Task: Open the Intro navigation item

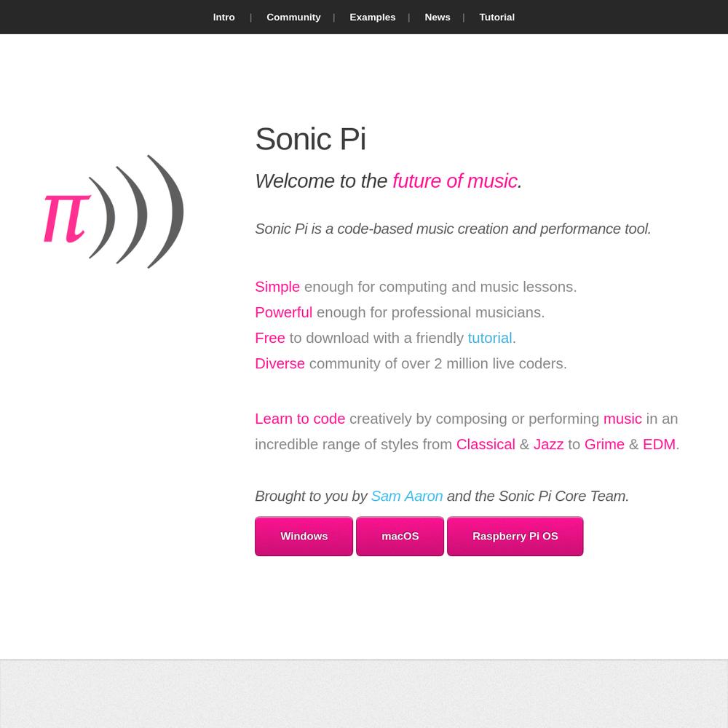Action: [x=223, y=17]
